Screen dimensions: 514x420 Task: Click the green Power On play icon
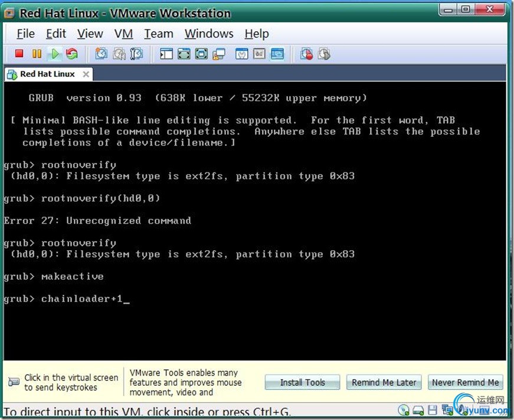[55, 54]
